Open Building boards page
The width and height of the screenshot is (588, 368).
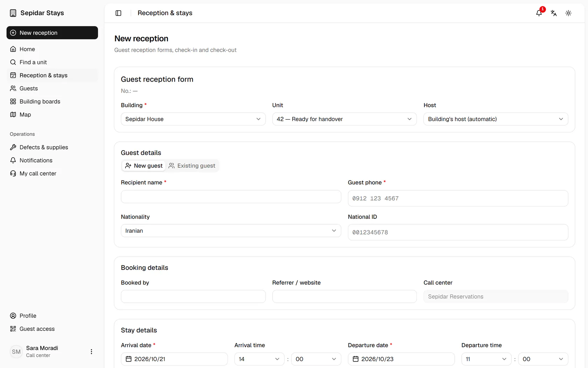(52, 101)
